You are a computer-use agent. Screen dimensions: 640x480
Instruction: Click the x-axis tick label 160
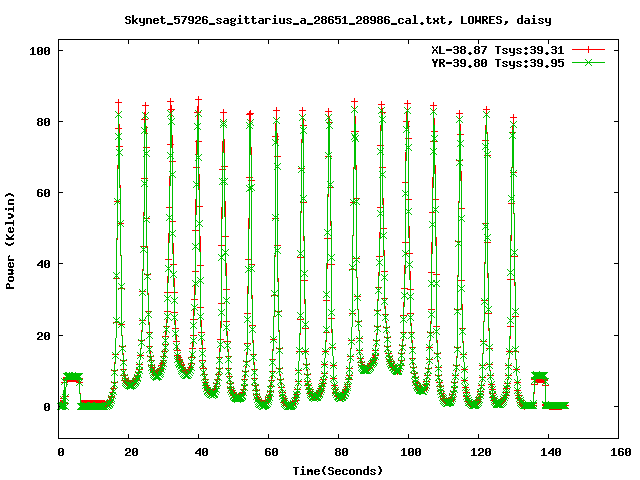click(621, 452)
